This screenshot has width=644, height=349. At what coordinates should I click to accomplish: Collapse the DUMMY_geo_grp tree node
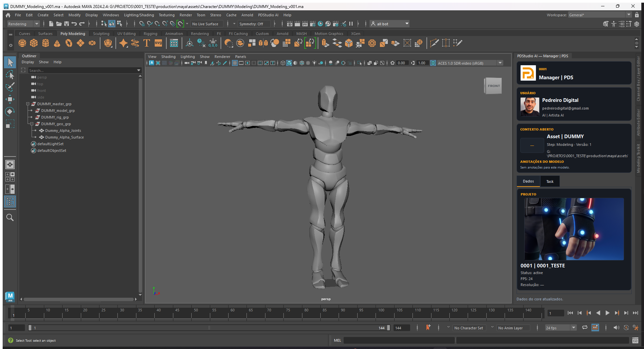pos(32,124)
